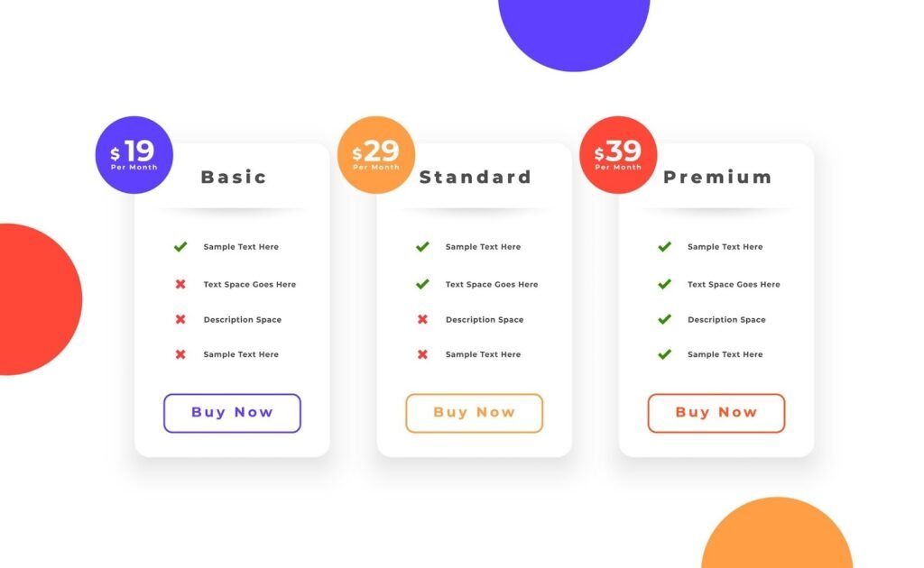Click the orange $29 per month badge
The image size is (924, 568).
click(x=375, y=155)
